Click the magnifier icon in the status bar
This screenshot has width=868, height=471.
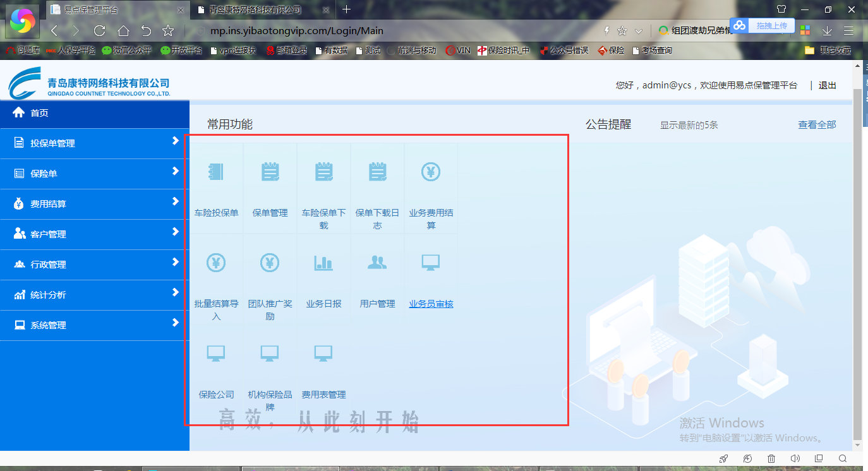click(842, 458)
